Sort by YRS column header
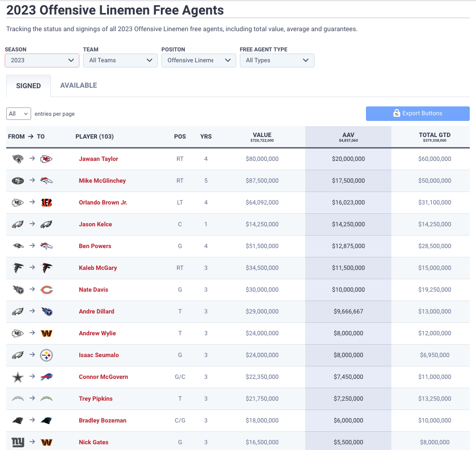This screenshot has width=476, height=450. click(x=206, y=137)
